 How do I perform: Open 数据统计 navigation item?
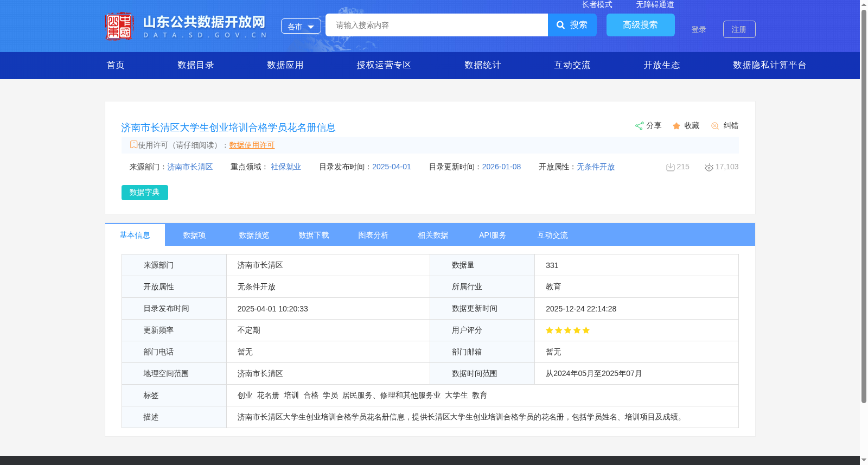pos(483,65)
